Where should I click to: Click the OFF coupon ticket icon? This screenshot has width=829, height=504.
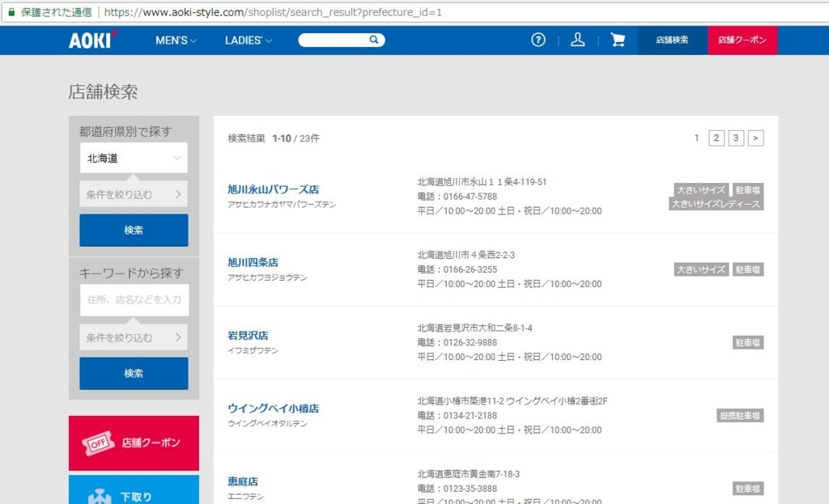[98, 443]
